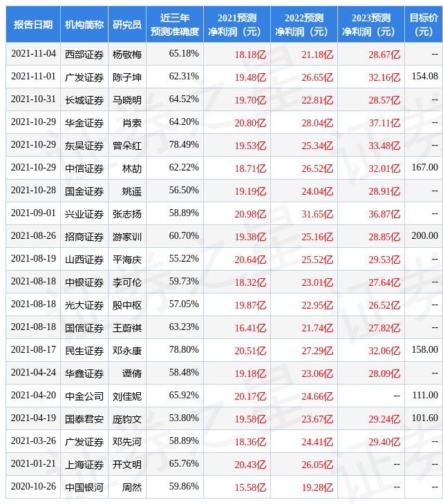
Task: Click target price 167.00
Action: tap(424, 168)
